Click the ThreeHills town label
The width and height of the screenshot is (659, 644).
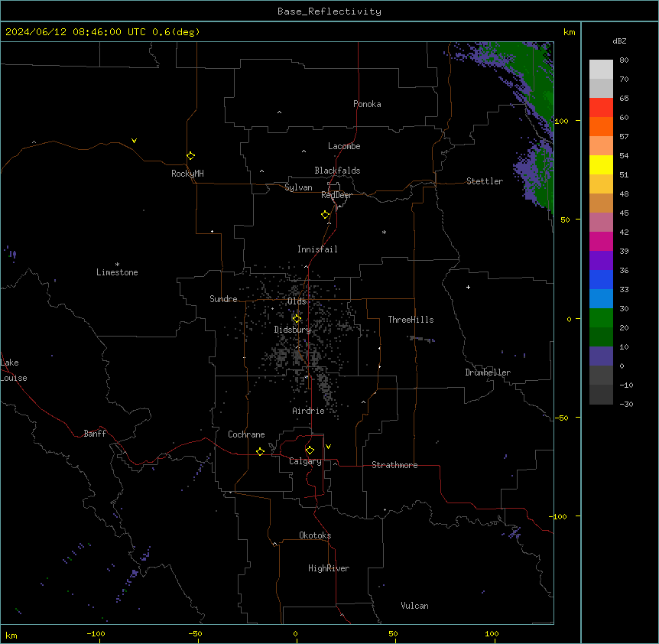(x=411, y=320)
